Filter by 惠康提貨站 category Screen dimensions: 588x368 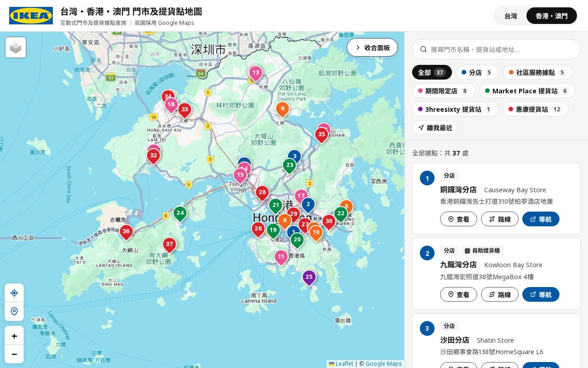[x=536, y=109]
